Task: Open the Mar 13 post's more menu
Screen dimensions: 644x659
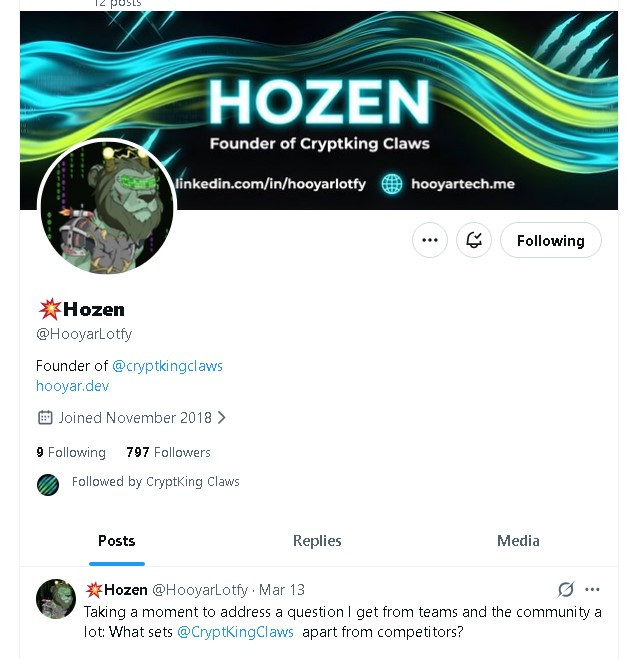Action: pos(592,589)
